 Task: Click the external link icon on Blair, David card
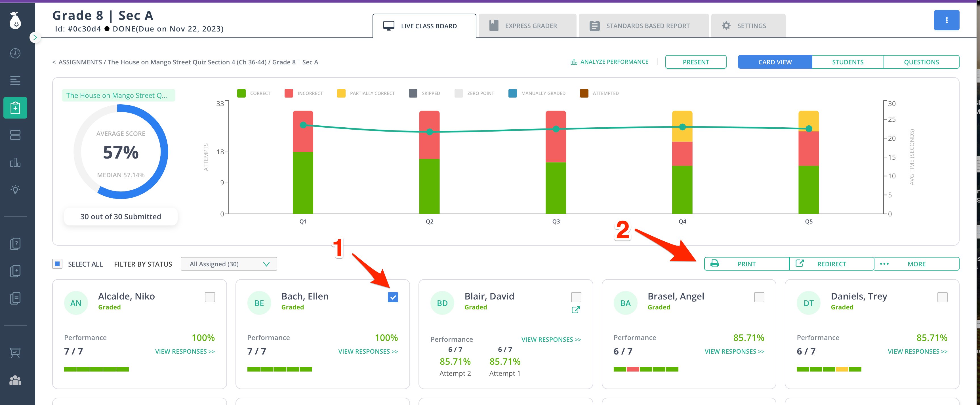click(x=576, y=310)
